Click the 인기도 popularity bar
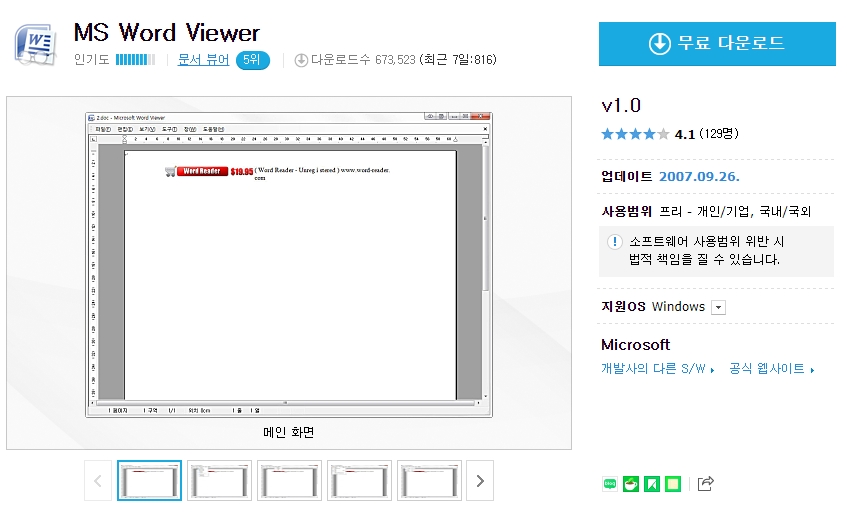This screenshot has height=523, width=847. [135, 59]
